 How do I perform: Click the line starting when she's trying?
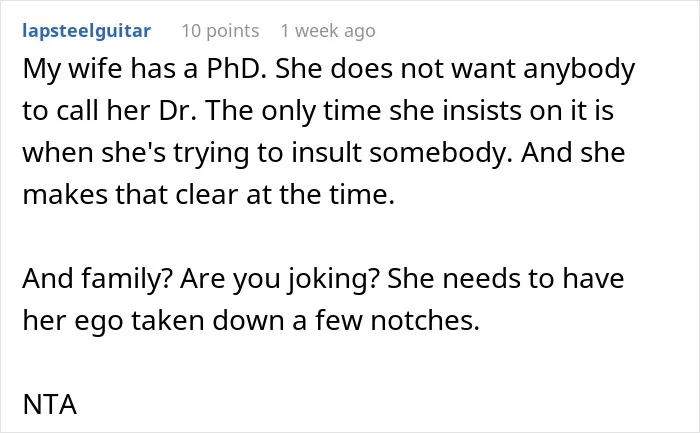324,153
